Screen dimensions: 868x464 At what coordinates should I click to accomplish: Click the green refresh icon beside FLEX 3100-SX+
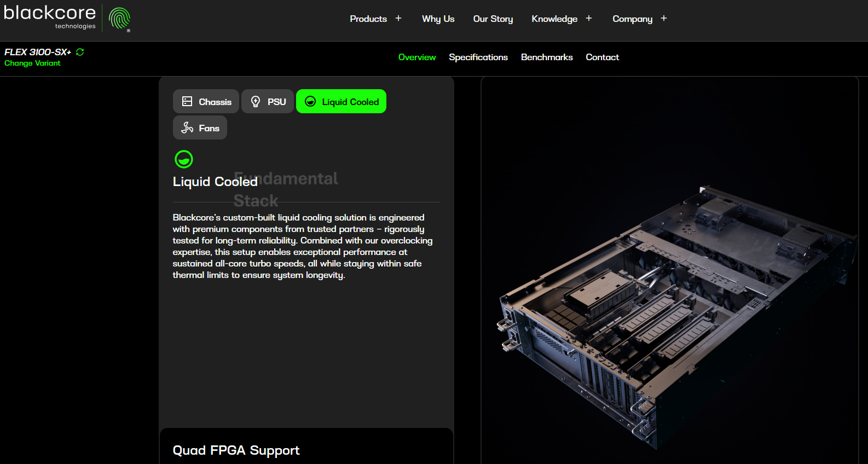[x=80, y=52]
